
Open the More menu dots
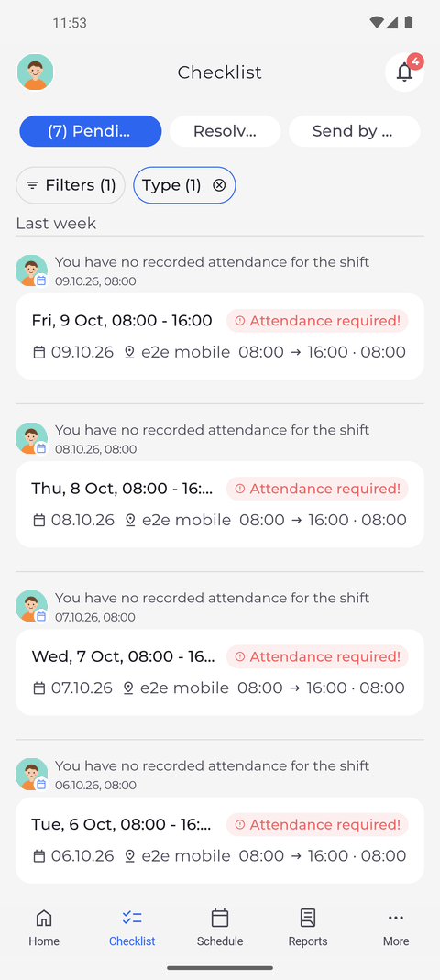click(396, 918)
